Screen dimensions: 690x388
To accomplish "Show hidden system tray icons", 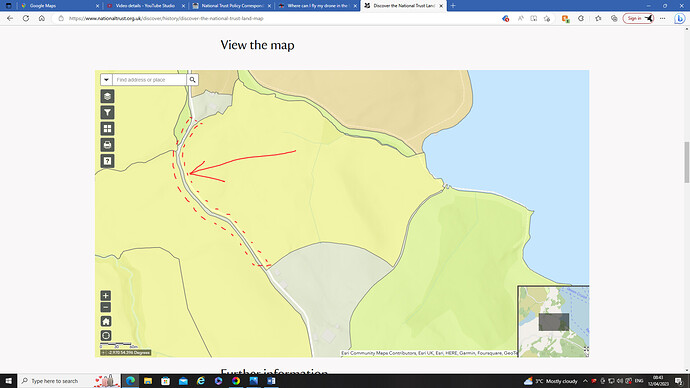I will point(585,381).
